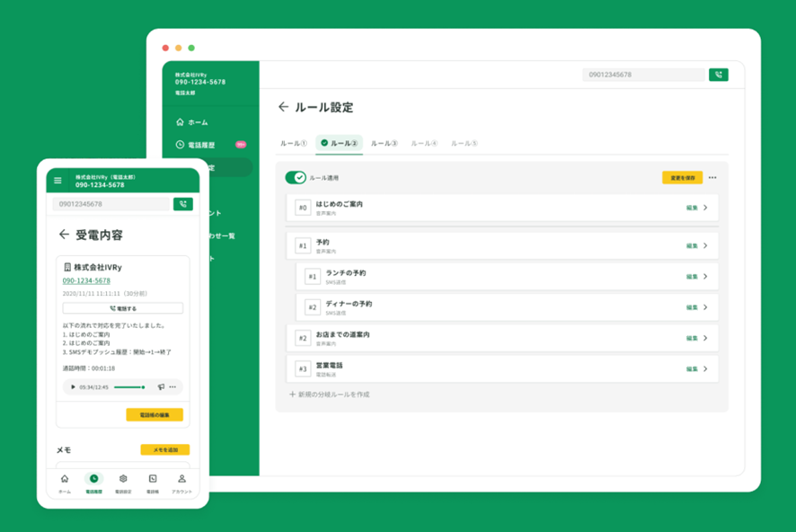
Task: Click the recording volume speaker icon
Action: click(x=161, y=387)
